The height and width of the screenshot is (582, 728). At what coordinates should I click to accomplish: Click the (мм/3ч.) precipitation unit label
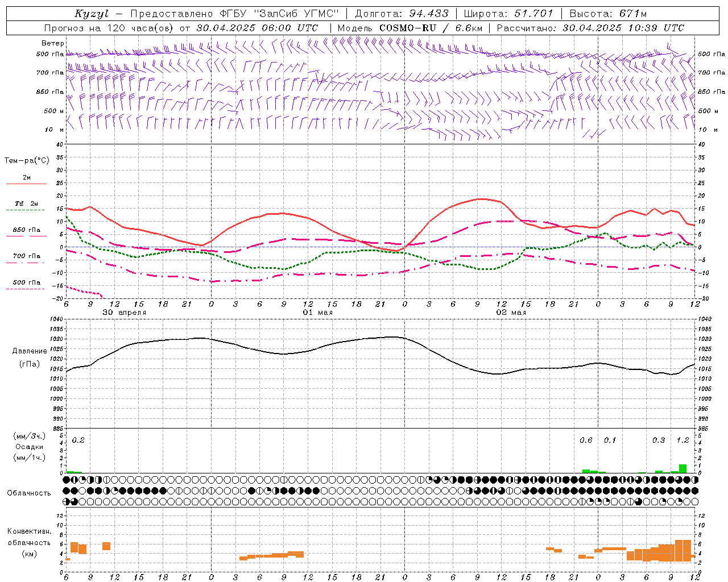30,436
